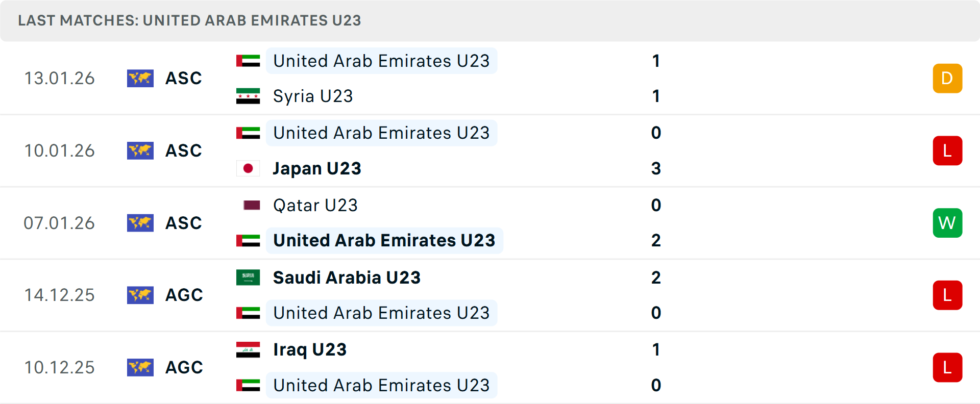
Task: Click the green W win result badge
Action: (947, 223)
